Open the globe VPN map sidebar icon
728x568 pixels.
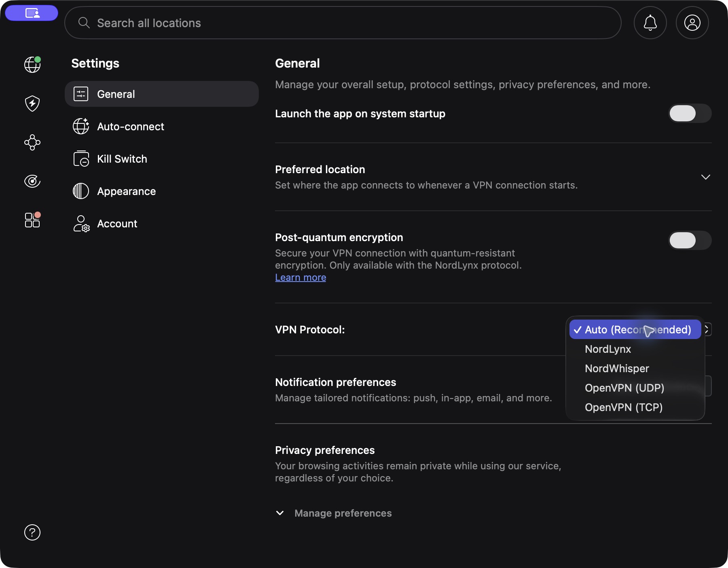(x=32, y=64)
